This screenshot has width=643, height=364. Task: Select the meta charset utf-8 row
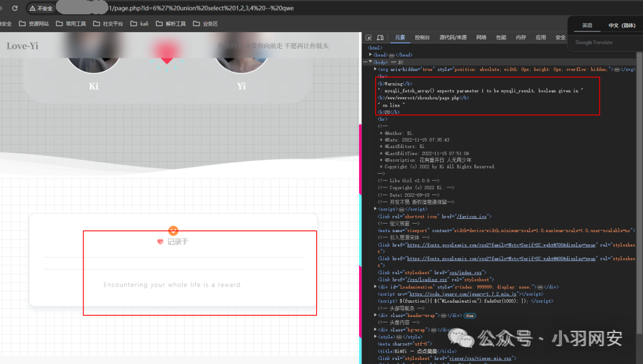tap(405, 344)
